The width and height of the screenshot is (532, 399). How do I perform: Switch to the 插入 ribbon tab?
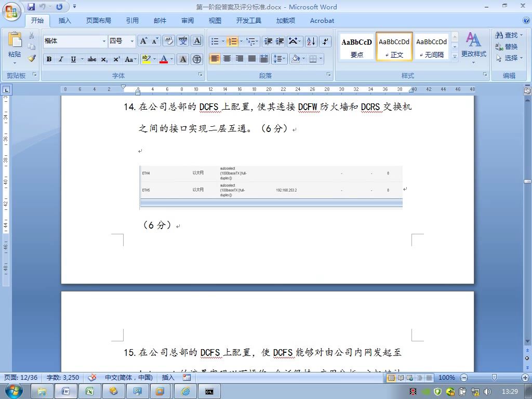pyautogui.click(x=64, y=21)
